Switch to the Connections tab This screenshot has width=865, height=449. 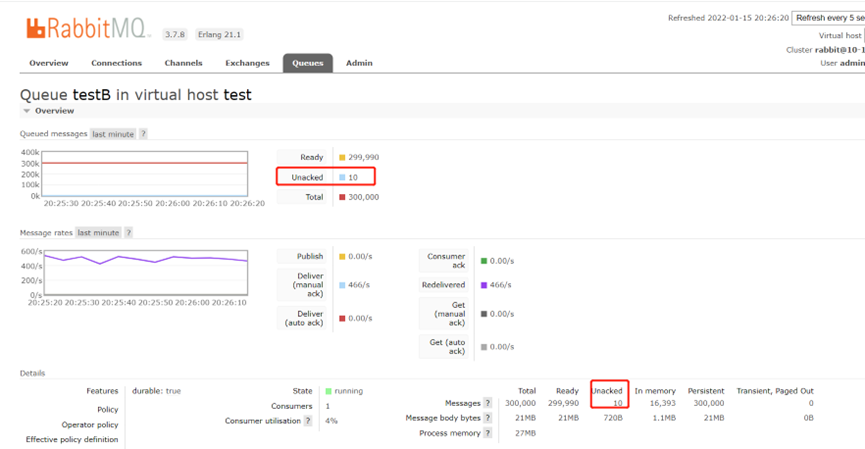[x=116, y=63]
